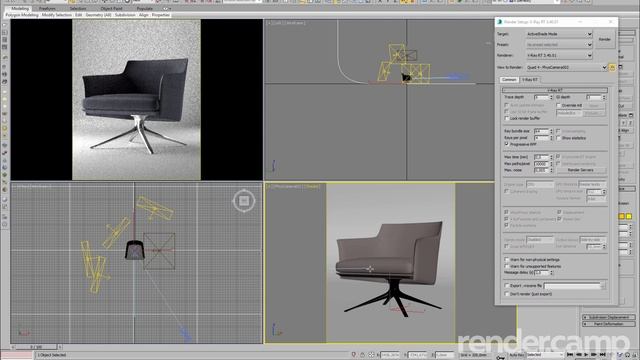Open the View to Render dropdown
The width and height of the screenshot is (640, 360).
(567, 67)
